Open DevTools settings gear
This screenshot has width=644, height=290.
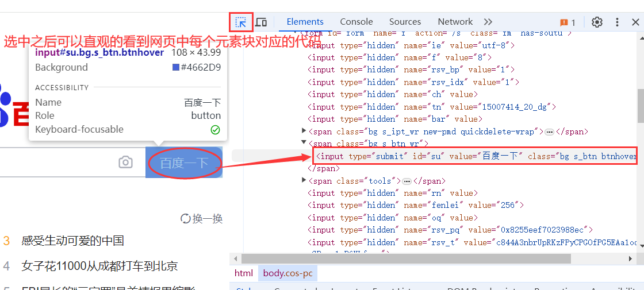coord(597,22)
